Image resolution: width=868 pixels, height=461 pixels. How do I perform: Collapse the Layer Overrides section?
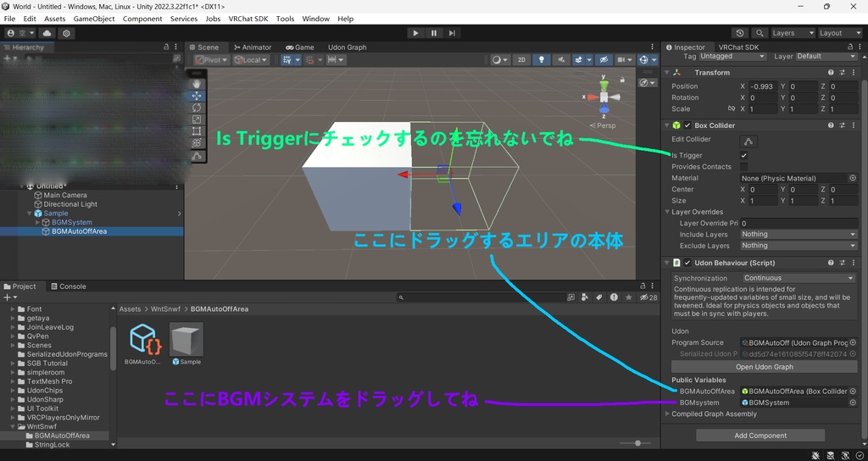667,212
